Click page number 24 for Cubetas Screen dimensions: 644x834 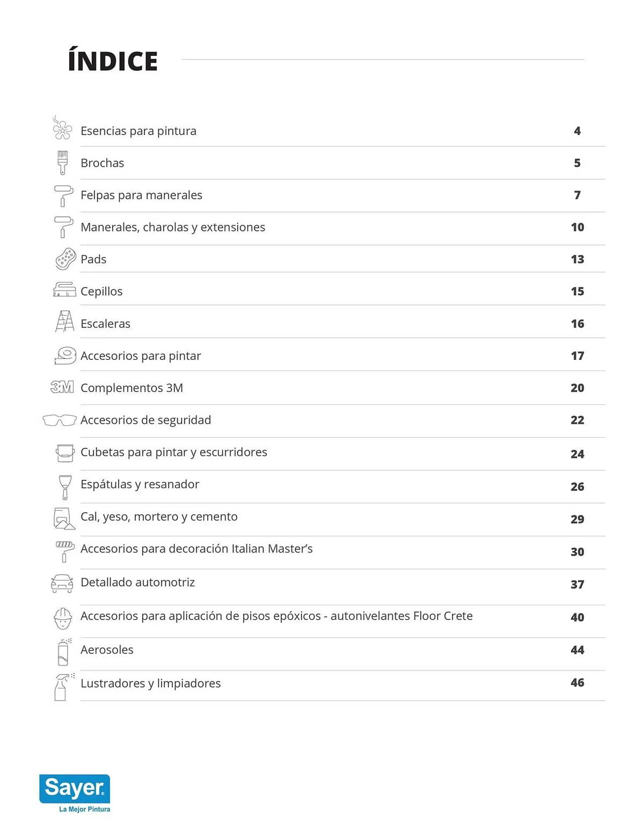pos(577,454)
